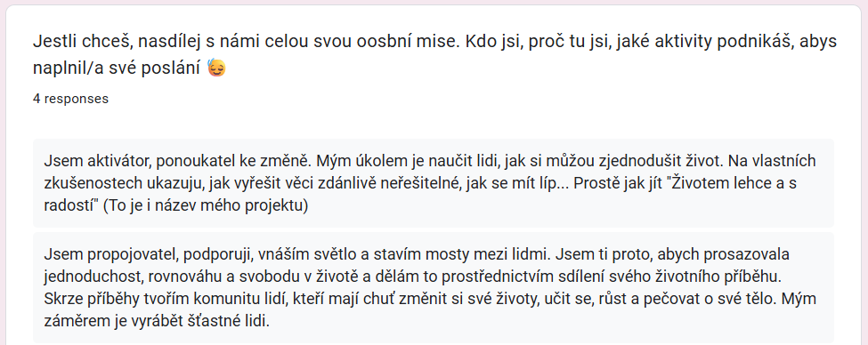Click the relieved-face emoji after 'poslání'
Viewport: 868px width, 345px height.
pyautogui.click(x=216, y=68)
